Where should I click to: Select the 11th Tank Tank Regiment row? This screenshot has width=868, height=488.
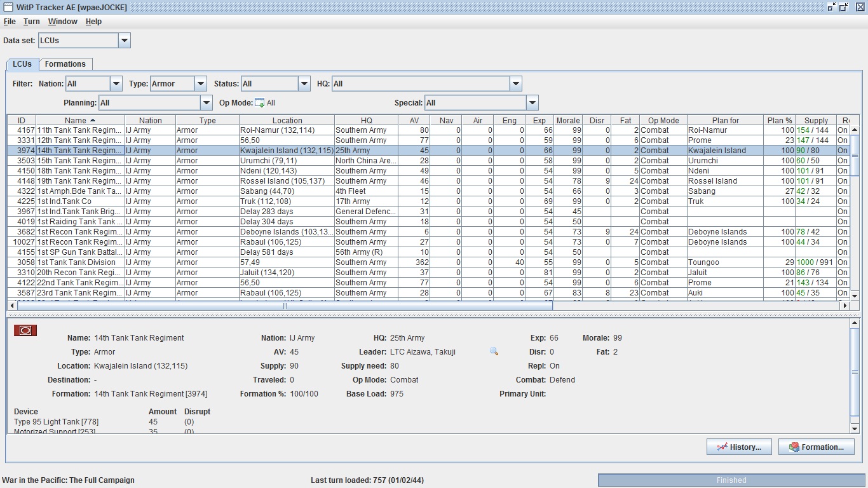429,130
